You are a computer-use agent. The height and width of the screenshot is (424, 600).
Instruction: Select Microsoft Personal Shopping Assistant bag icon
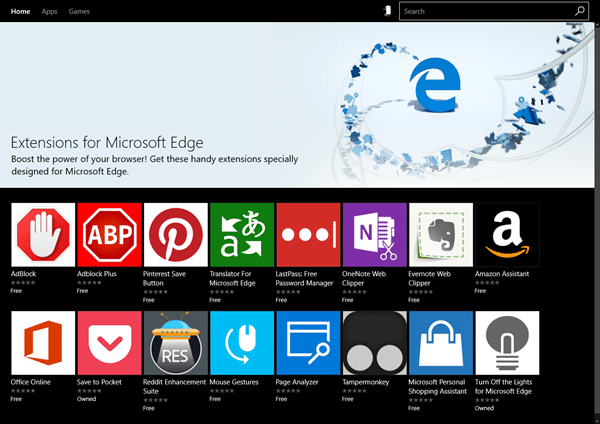pos(441,343)
